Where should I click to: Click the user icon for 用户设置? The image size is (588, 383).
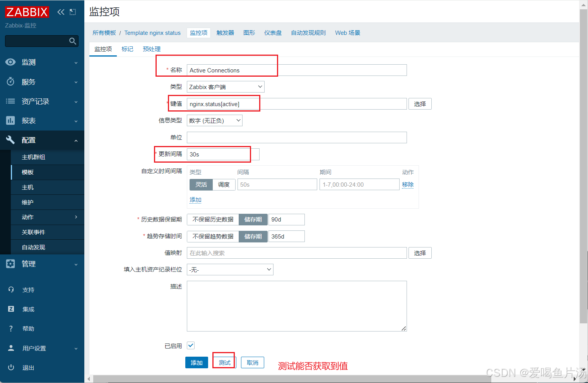(x=11, y=348)
